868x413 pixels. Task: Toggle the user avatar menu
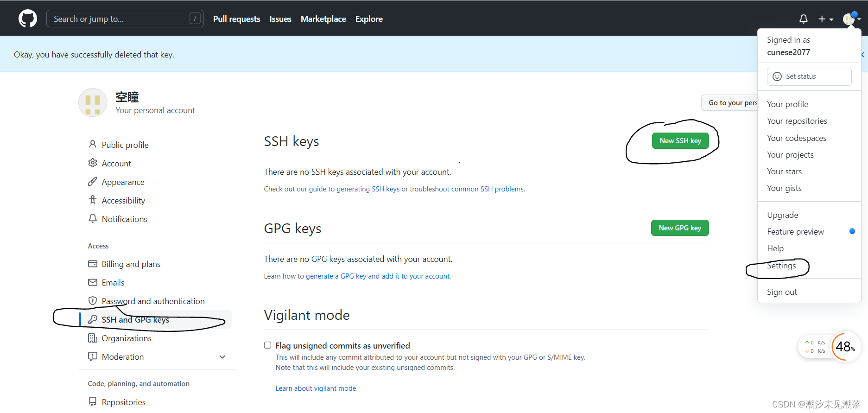click(x=851, y=19)
